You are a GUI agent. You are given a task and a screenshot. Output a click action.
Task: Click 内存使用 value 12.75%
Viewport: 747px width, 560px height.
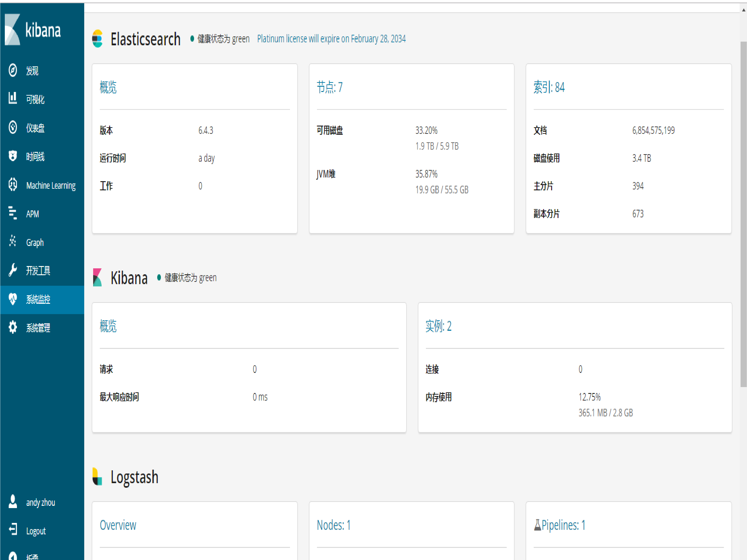point(590,397)
